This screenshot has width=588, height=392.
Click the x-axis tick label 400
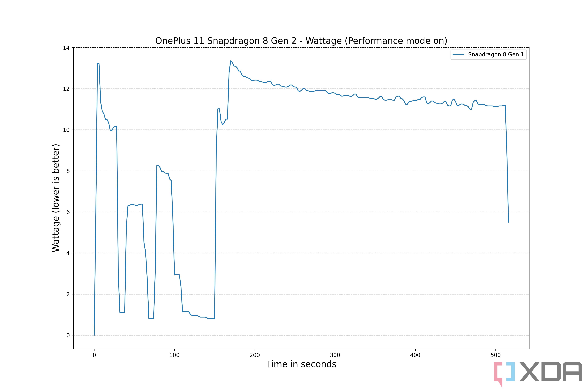(416, 355)
